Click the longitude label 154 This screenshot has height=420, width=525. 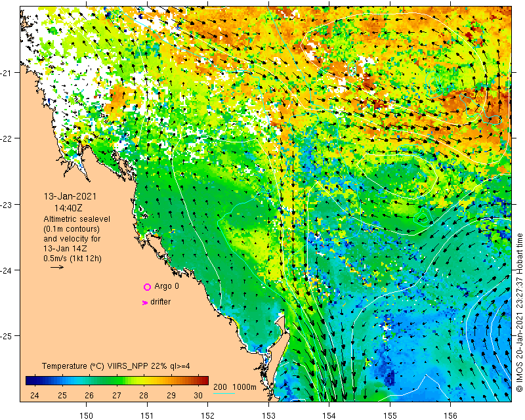(329, 415)
